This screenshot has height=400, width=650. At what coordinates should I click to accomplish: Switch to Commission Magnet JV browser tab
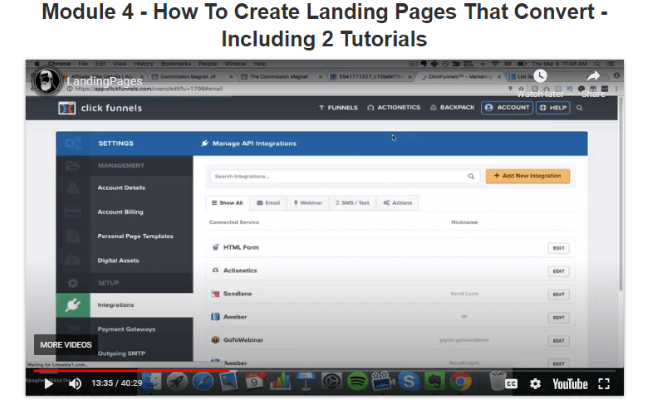point(190,77)
